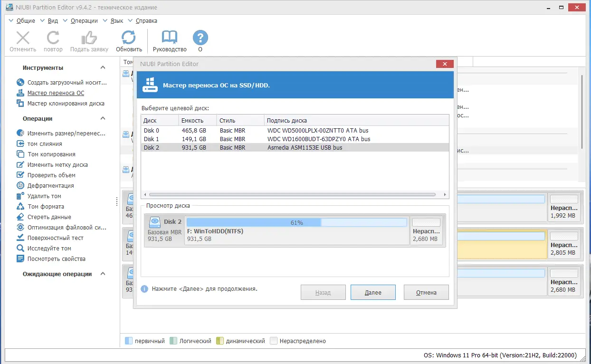
Task: Select Оптимизация файловой системы icon
Action: pos(20,228)
